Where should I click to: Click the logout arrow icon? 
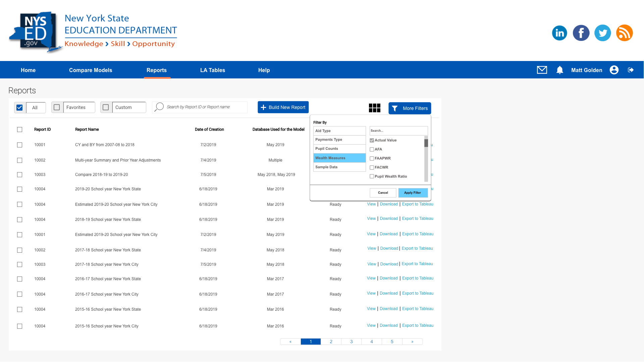click(631, 70)
